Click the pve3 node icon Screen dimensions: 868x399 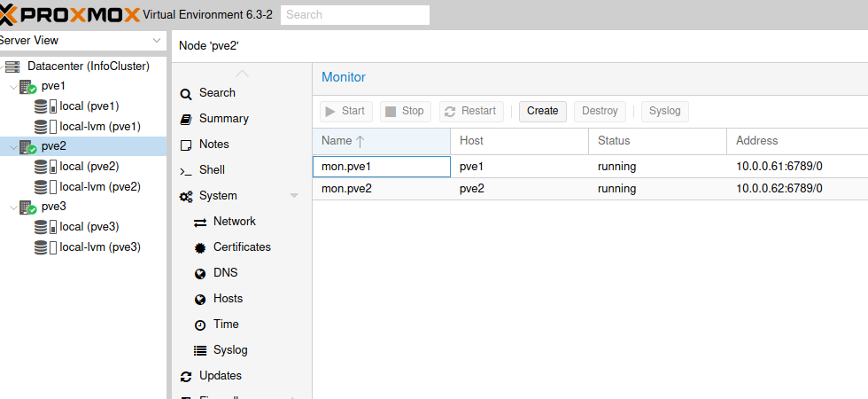[27, 207]
